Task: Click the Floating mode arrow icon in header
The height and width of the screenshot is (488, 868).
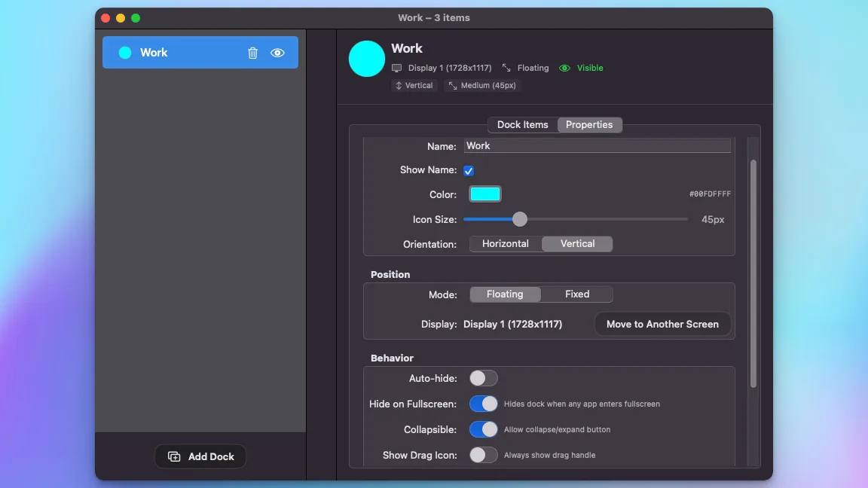Action: tap(506, 68)
